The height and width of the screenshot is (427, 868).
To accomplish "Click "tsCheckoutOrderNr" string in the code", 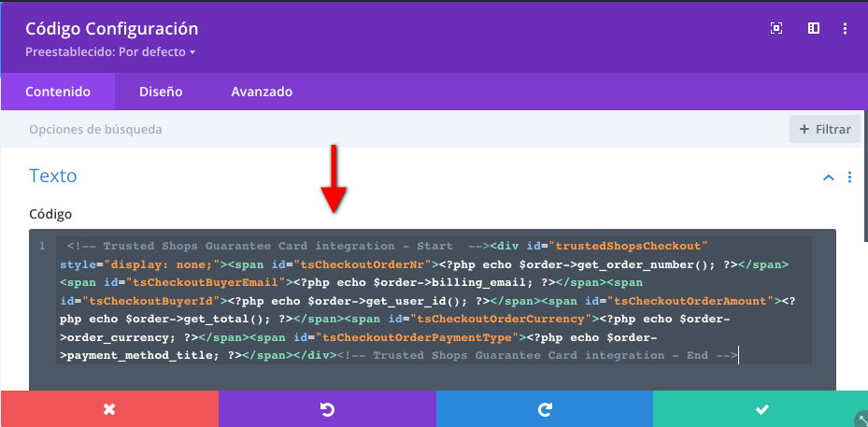I will click(x=363, y=264).
